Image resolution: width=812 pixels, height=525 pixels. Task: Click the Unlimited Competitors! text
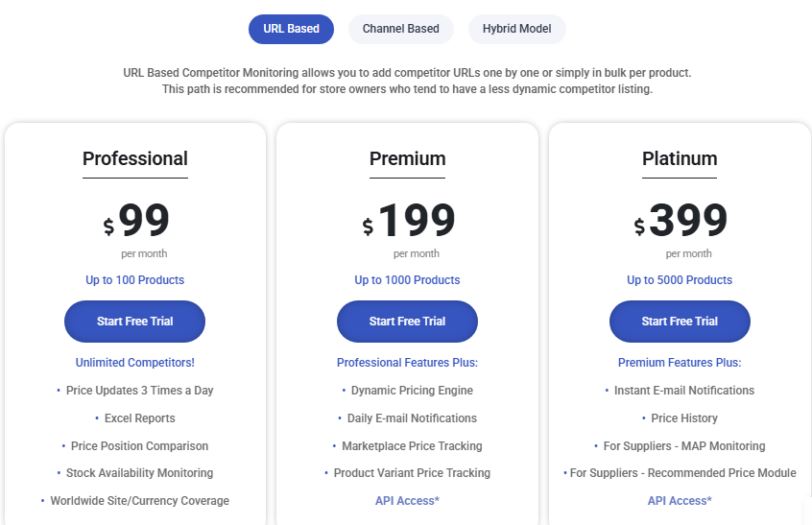(134, 363)
